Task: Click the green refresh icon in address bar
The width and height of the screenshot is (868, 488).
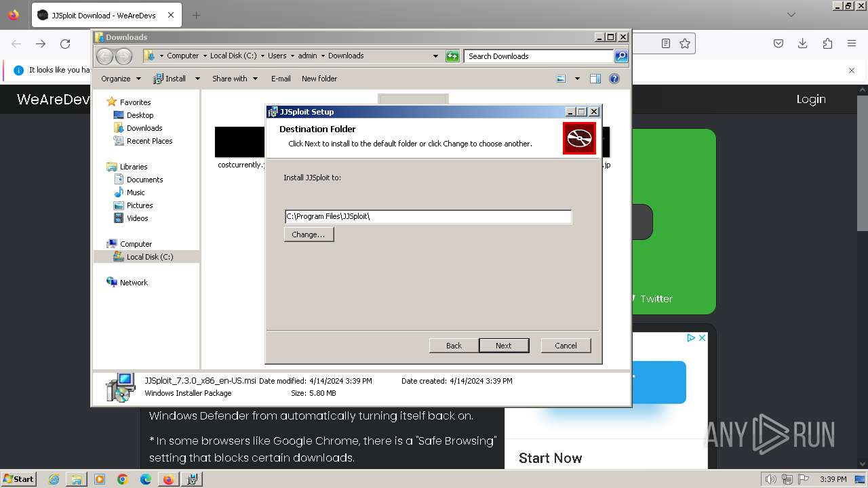Action: tap(452, 56)
